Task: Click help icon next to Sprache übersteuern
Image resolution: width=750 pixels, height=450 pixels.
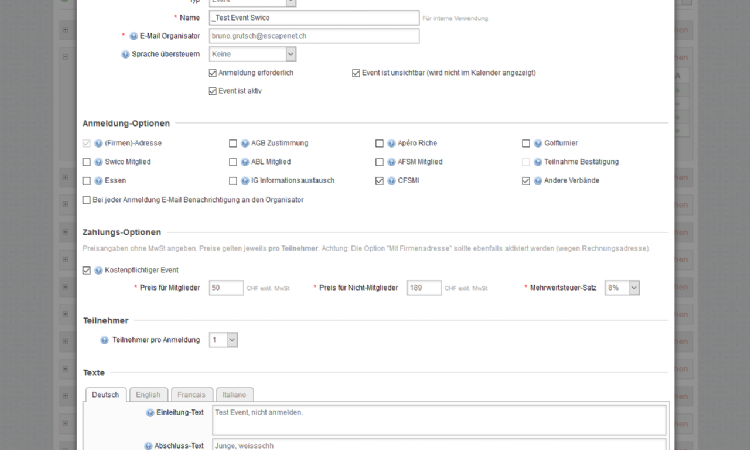Action: (125, 54)
